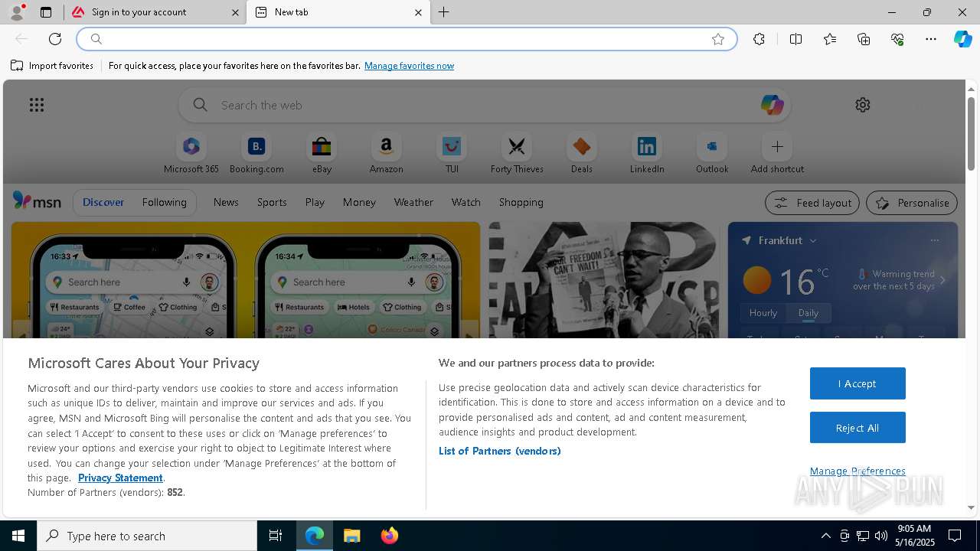
Task: Switch to Daily weather forecast
Action: (x=808, y=313)
